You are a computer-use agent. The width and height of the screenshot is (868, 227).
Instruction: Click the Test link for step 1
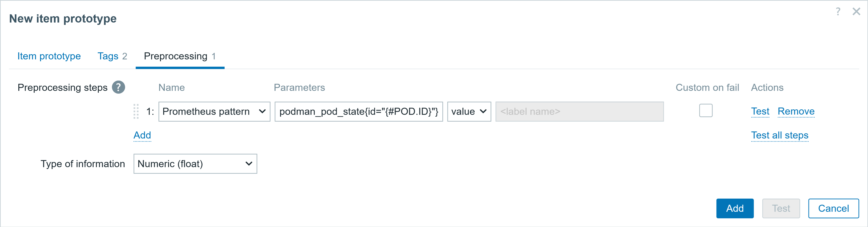tap(760, 111)
